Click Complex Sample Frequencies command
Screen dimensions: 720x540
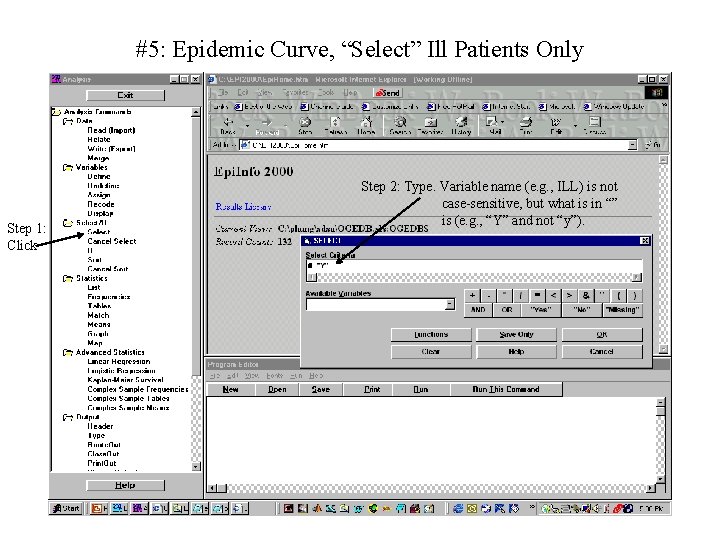click(138, 389)
